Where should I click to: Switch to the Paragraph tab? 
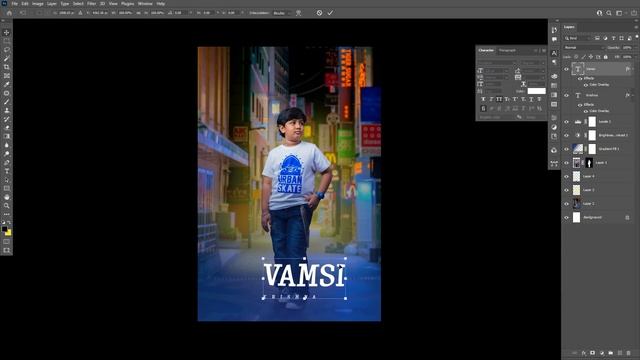coord(507,51)
